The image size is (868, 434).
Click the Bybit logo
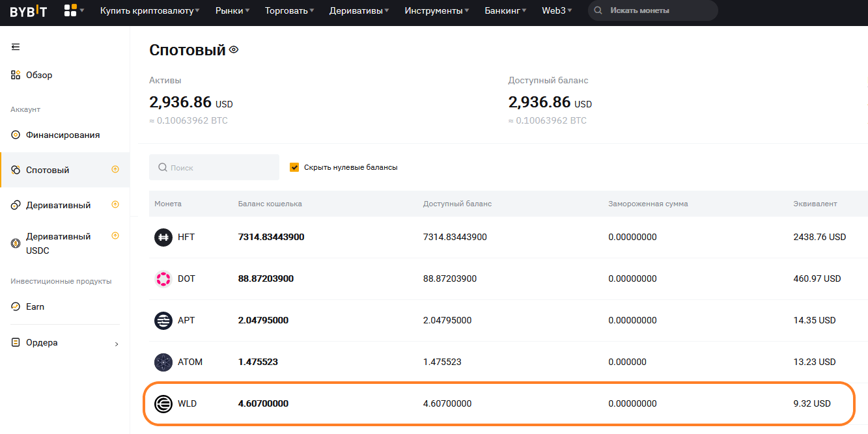pyautogui.click(x=28, y=10)
